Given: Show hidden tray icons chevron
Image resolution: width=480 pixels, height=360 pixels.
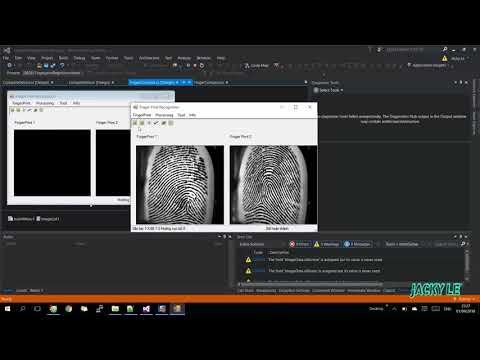Looking at the screenshot, I should [x=394, y=309].
